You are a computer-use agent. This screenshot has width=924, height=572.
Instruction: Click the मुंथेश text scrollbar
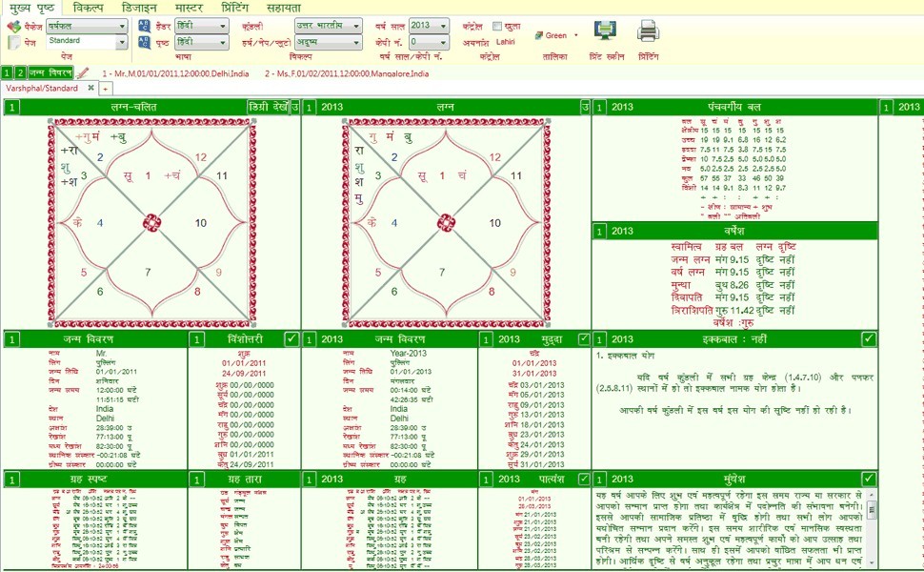coord(872,528)
